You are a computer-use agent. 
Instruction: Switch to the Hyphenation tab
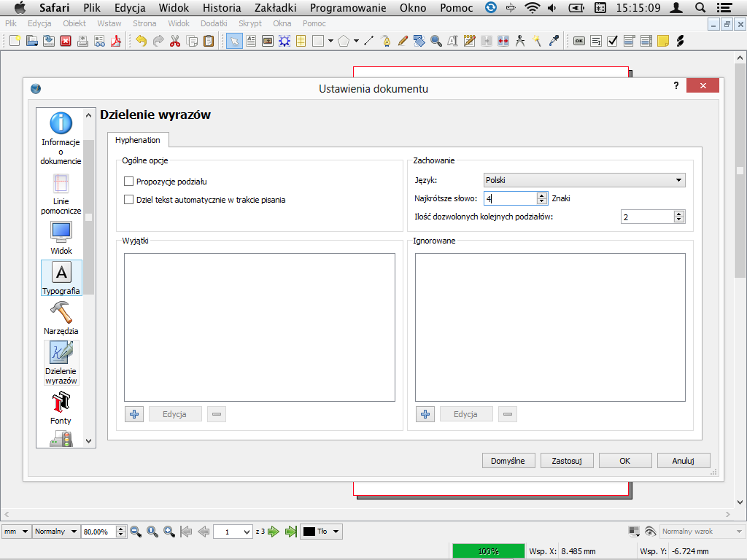pyautogui.click(x=138, y=140)
